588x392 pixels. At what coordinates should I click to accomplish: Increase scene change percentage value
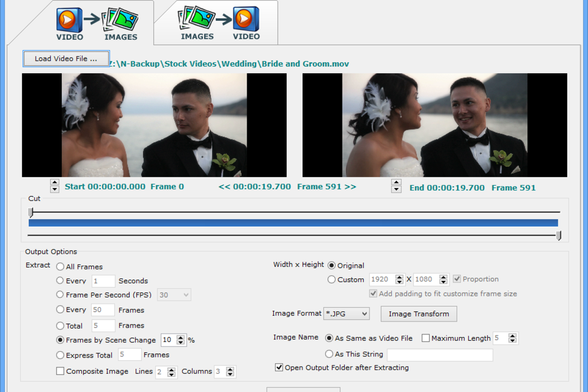point(181,337)
